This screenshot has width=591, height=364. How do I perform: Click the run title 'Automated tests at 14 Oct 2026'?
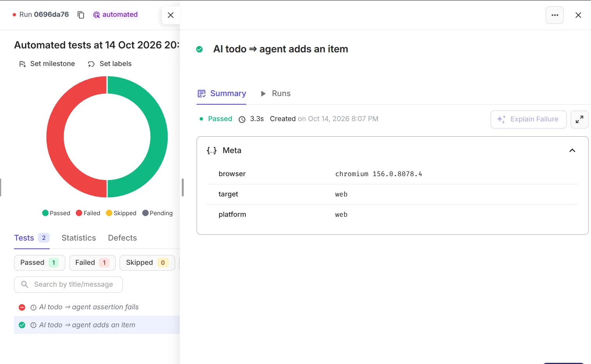(97, 45)
